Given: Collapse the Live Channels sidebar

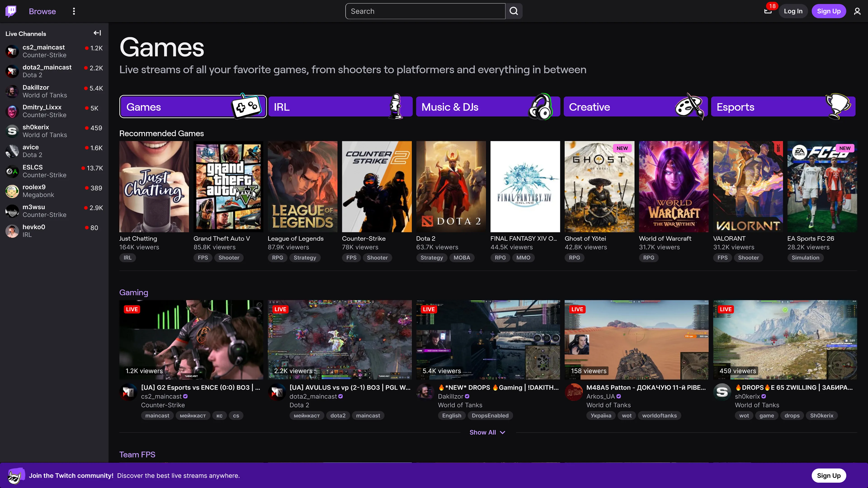Looking at the screenshot, I should (97, 33).
